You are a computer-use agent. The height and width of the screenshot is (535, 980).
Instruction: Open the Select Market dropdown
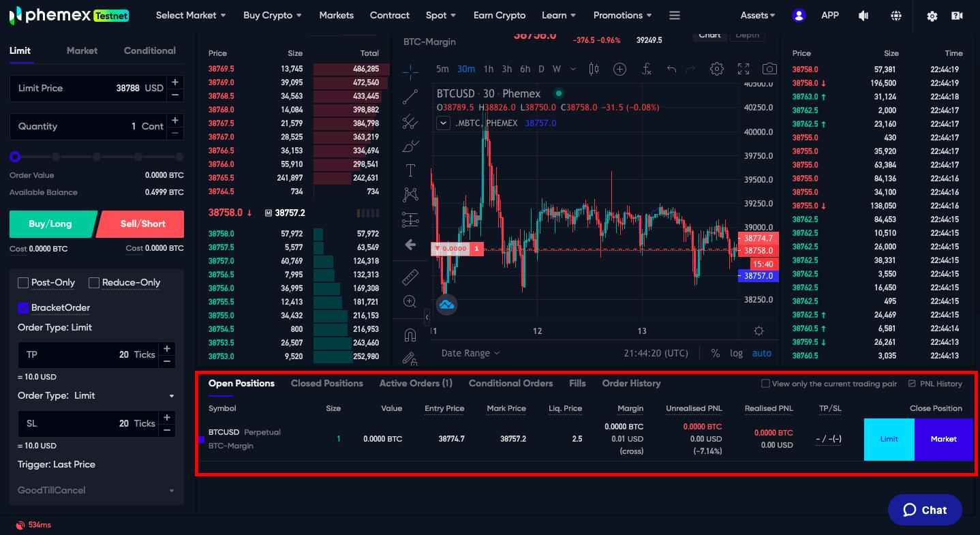point(191,15)
